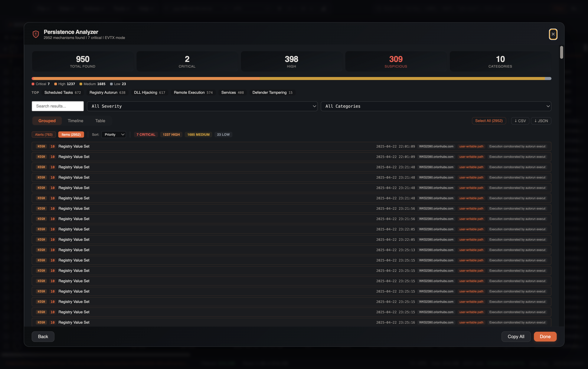The image size is (588, 369).
Task: Click the 10 CATEGORIES stat card
Action: click(500, 61)
